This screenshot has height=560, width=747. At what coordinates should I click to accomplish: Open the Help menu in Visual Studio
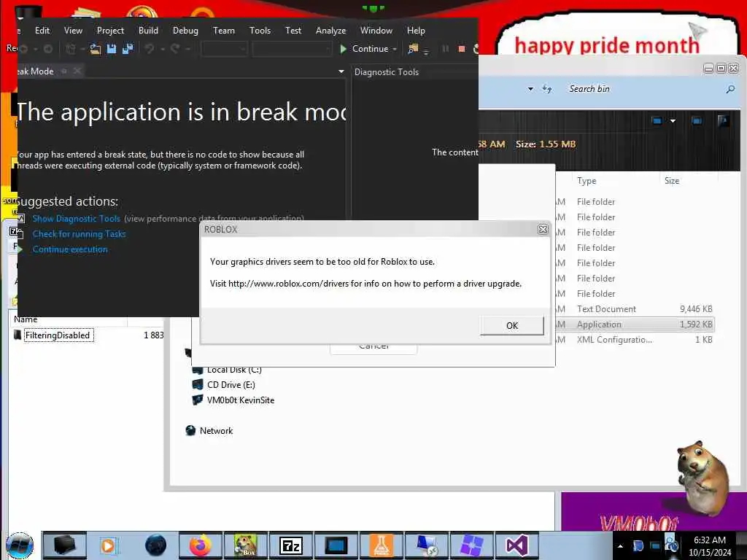tap(415, 31)
